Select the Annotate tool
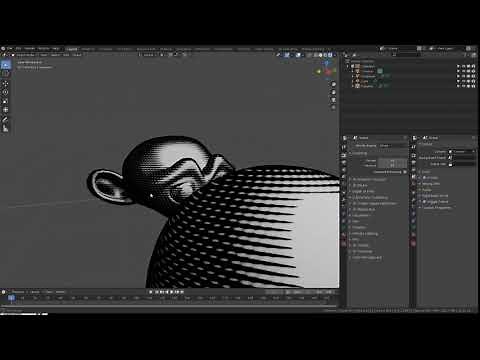 [x=6, y=119]
